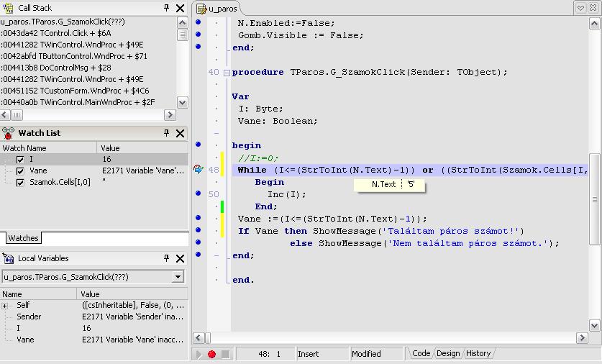The image size is (602, 364).
Task: Switch to the Code tab
Action: (x=421, y=353)
